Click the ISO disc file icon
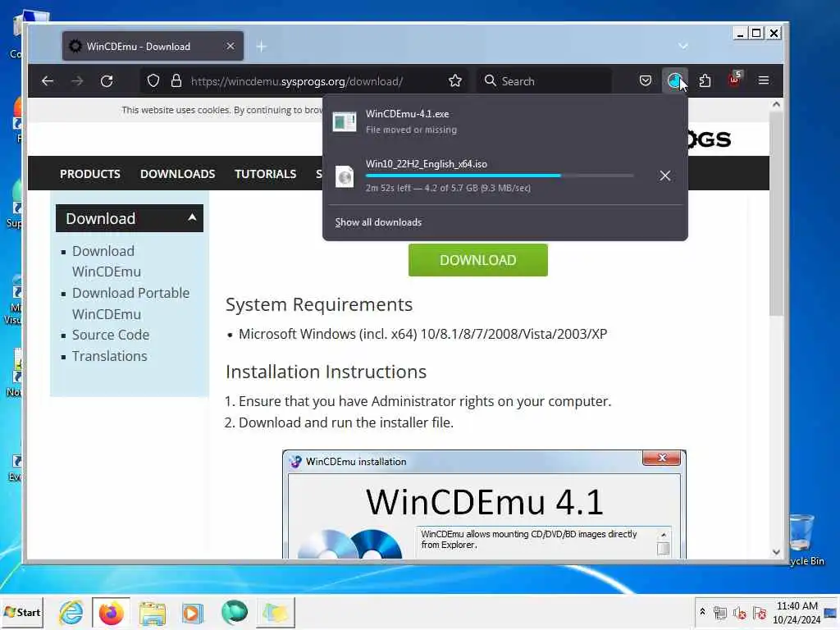The image size is (840, 630). (x=345, y=176)
